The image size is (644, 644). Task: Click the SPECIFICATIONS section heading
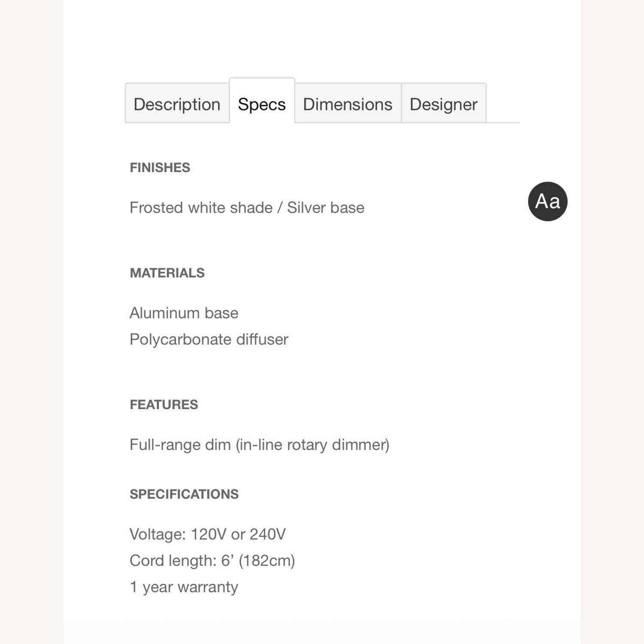click(184, 494)
